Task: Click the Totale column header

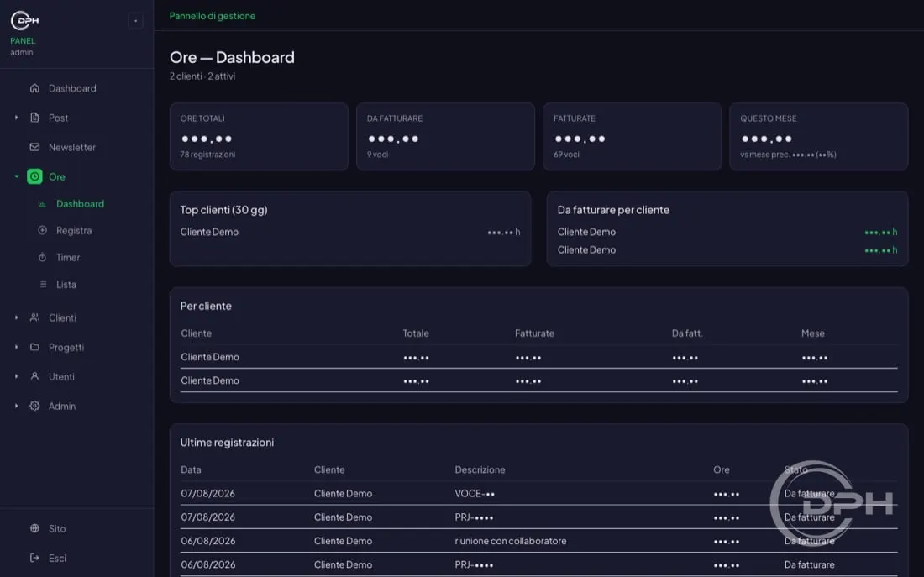Action: (416, 333)
